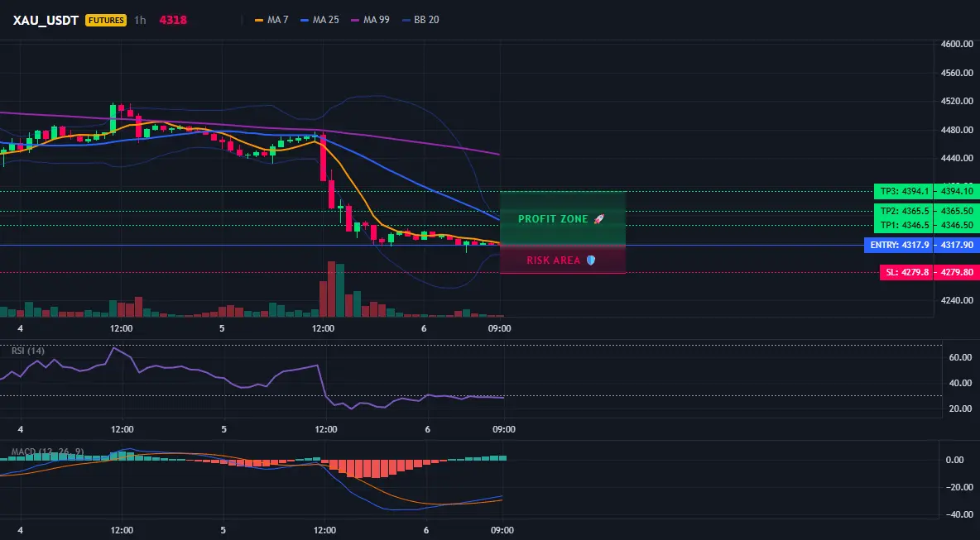Image resolution: width=980 pixels, height=540 pixels.
Task: Click 4240.00 on the price axis
Action: click(x=957, y=300)
